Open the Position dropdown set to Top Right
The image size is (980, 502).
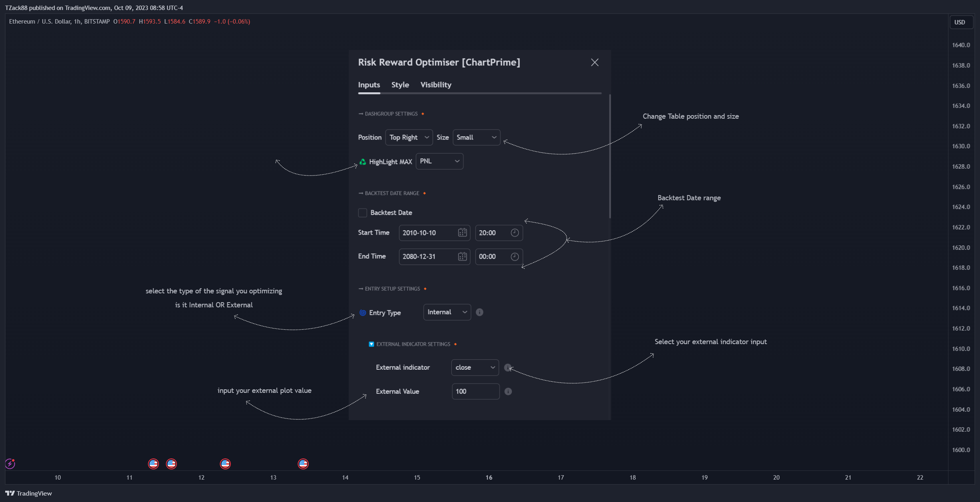pyautogui.click(x=409, y=137)
